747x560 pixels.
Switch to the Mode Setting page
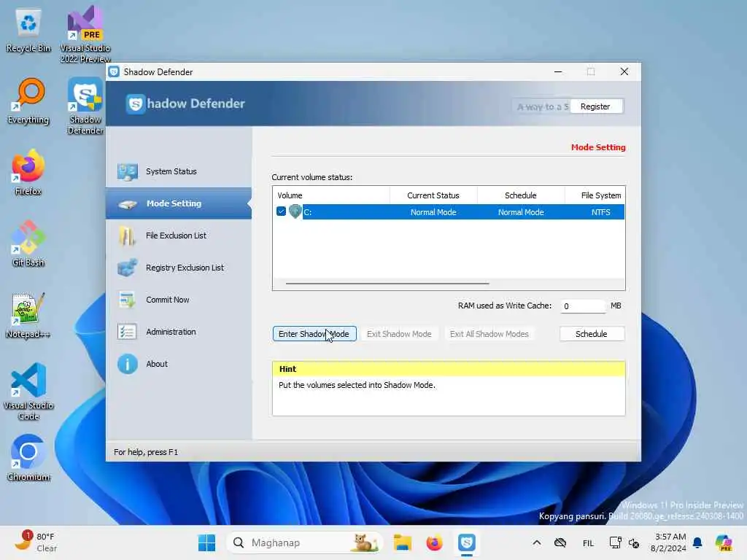coord(179,204)
